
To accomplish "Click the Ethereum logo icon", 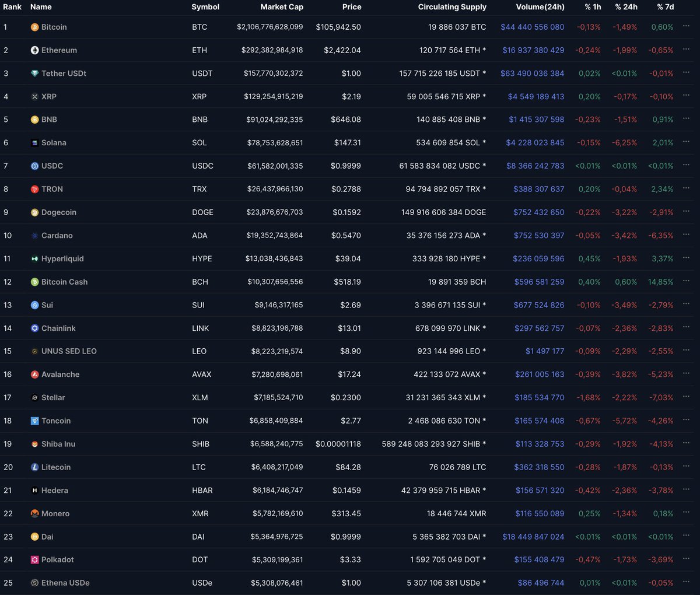I will (34, 50).
